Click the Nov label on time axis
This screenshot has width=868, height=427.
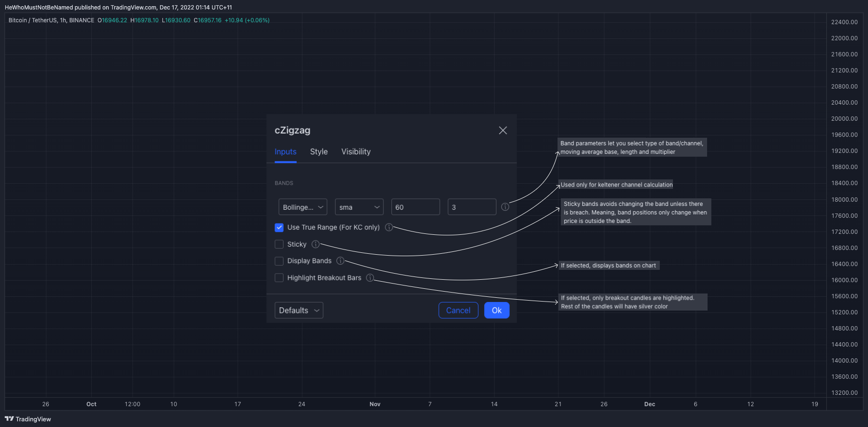[375, 404]
